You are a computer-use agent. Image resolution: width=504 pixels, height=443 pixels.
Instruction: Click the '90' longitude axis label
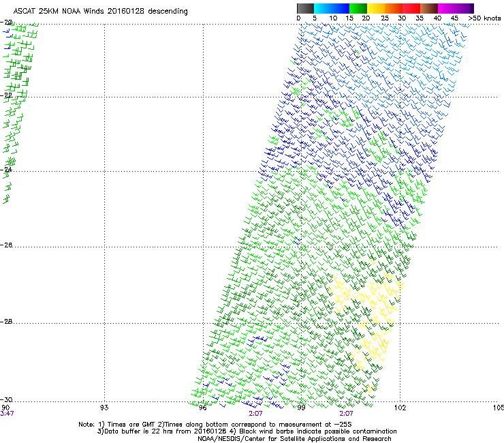[5, 408]
